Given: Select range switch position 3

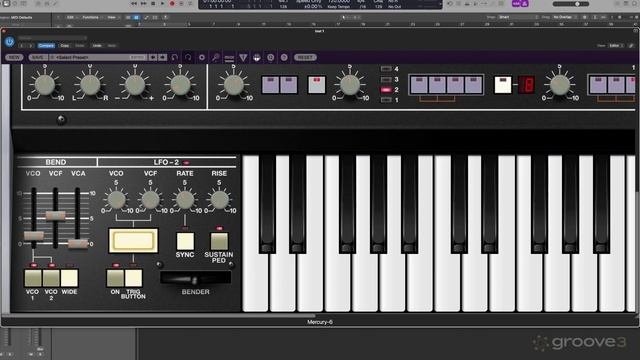Looking at the screenshot, I should [386, 79].
